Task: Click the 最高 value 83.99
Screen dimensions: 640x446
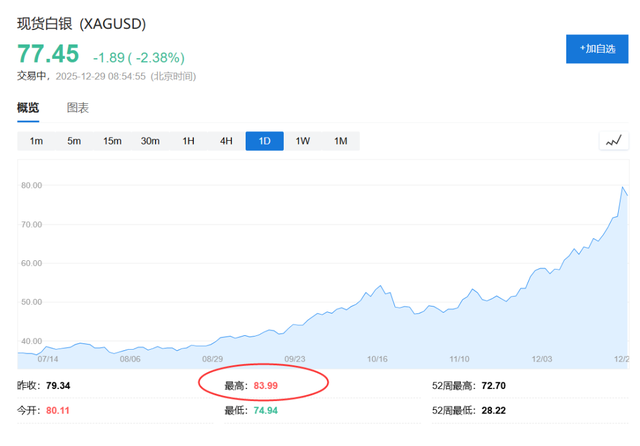Action: [265, 386]
